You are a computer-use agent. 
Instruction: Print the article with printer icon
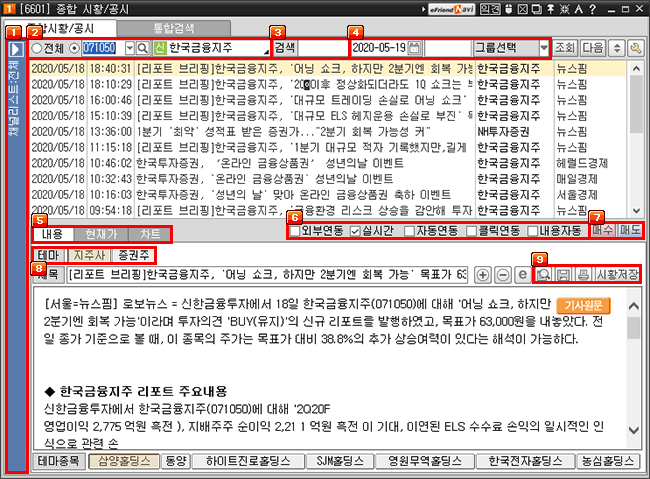coord(583,275)
